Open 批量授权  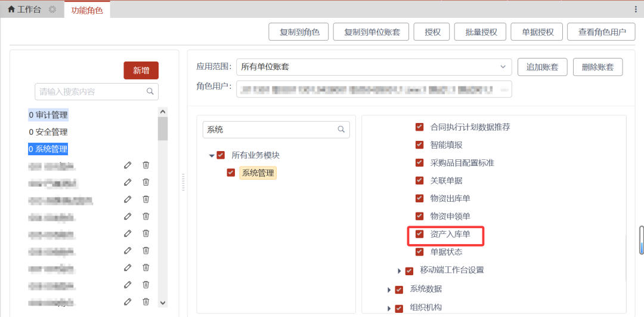pyautogui.click(x=480, y=32)
